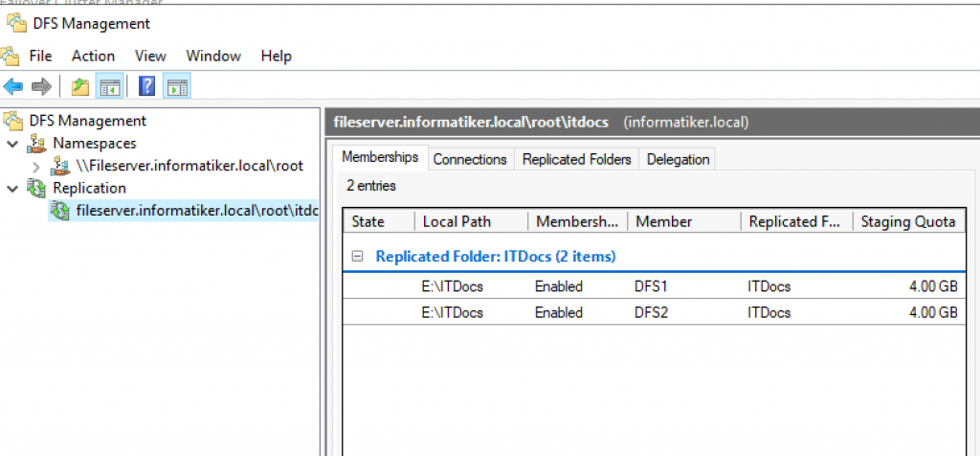Sort by Staging Quota column header
980x456 pixels.
click(909, 221)
